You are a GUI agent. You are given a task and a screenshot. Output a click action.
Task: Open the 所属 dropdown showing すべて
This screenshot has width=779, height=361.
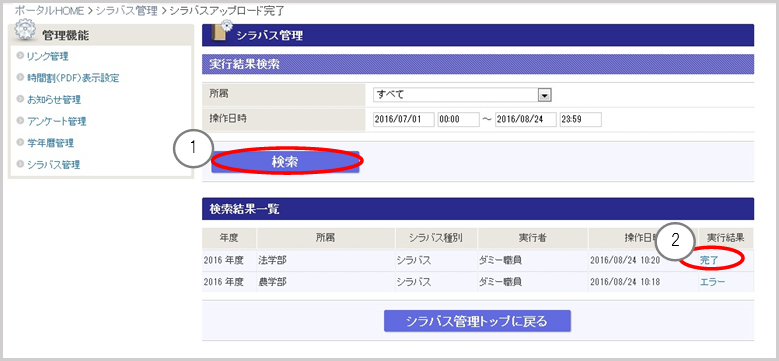[463, 95]
